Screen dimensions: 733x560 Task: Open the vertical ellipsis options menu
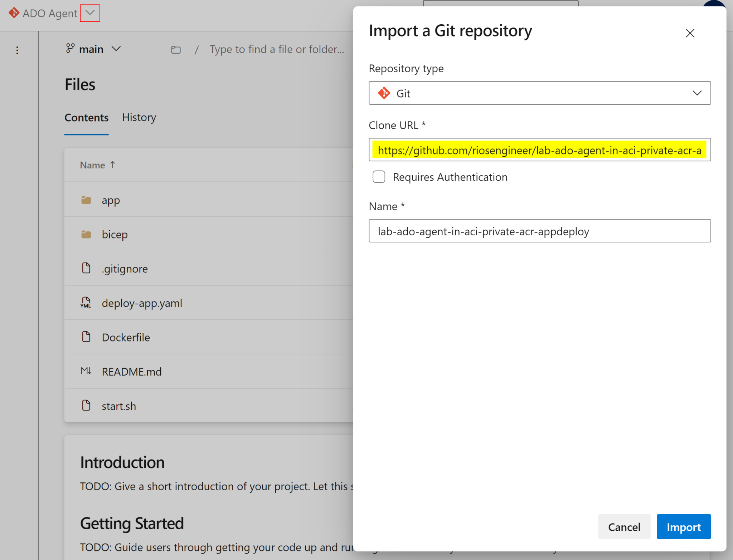pyautogui.click(x=17, y=50)
